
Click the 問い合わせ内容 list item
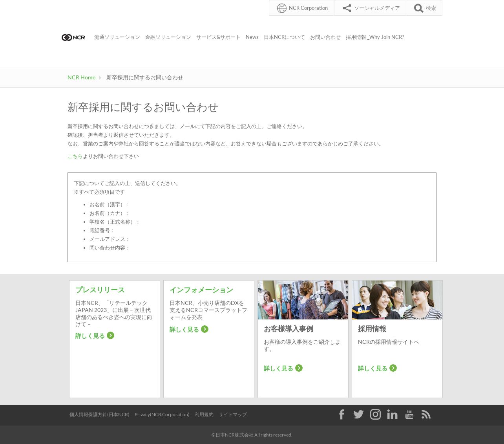click(110, 248)
